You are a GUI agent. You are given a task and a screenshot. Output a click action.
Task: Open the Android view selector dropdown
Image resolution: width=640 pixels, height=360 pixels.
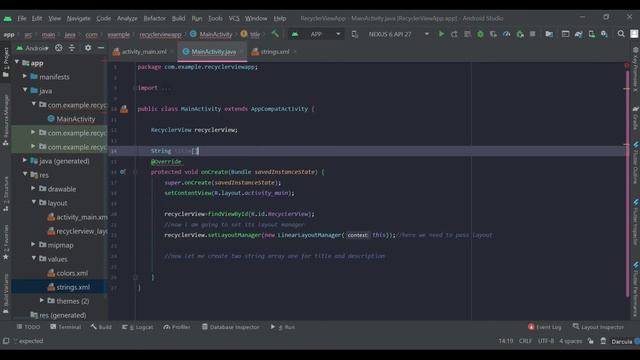(33, 48)
